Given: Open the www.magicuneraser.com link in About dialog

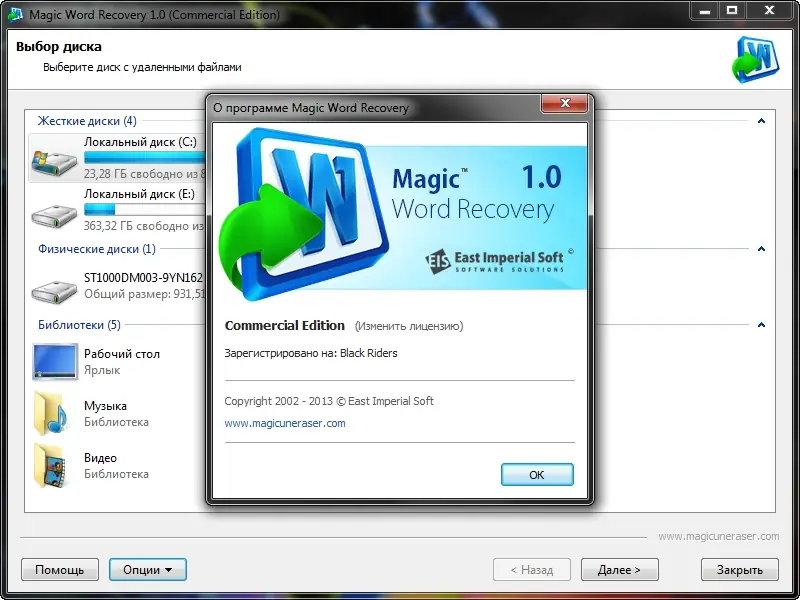Looking at the screenshot, I should point(285,423).
